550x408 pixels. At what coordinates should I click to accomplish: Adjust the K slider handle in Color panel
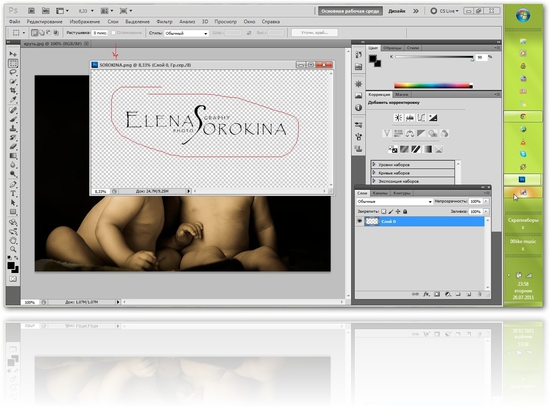tap(472, 59)
